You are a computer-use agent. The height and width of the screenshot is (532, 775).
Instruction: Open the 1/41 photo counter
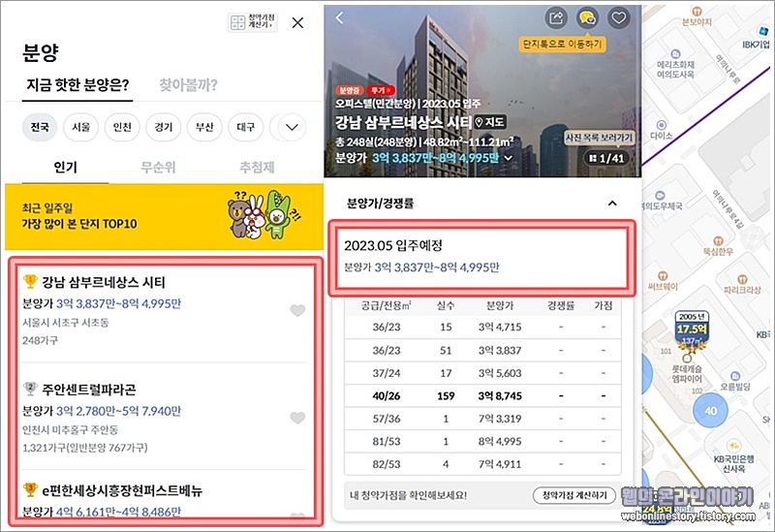point(607,158)
